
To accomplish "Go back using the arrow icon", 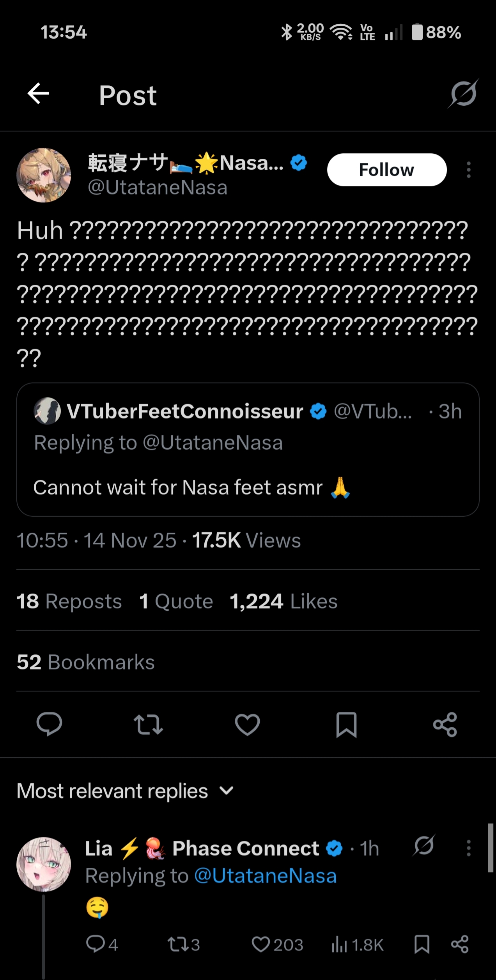I will 38,94.
